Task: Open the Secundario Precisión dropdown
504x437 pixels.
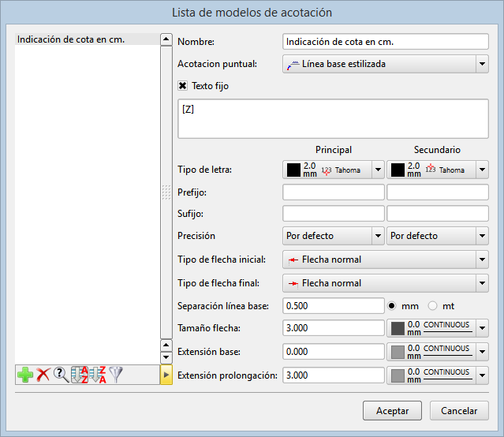Action: pyautogui.click(x=438, y=236)
